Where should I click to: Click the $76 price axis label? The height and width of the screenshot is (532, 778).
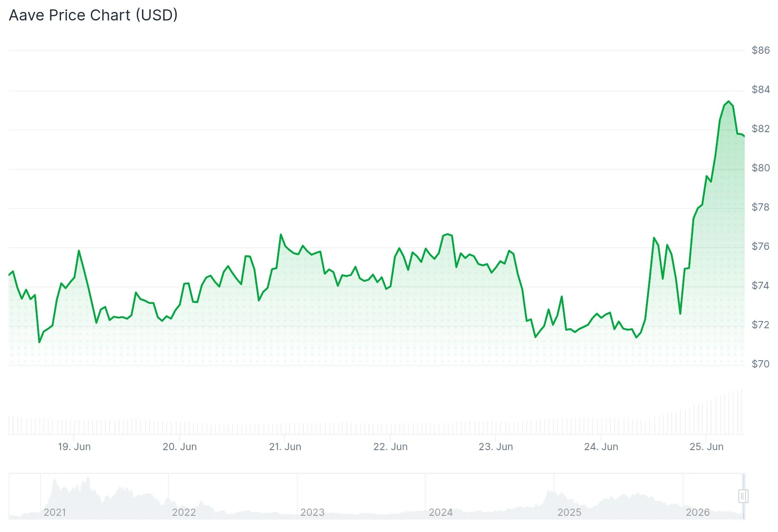pyautogui.click(x=761, y=246)
